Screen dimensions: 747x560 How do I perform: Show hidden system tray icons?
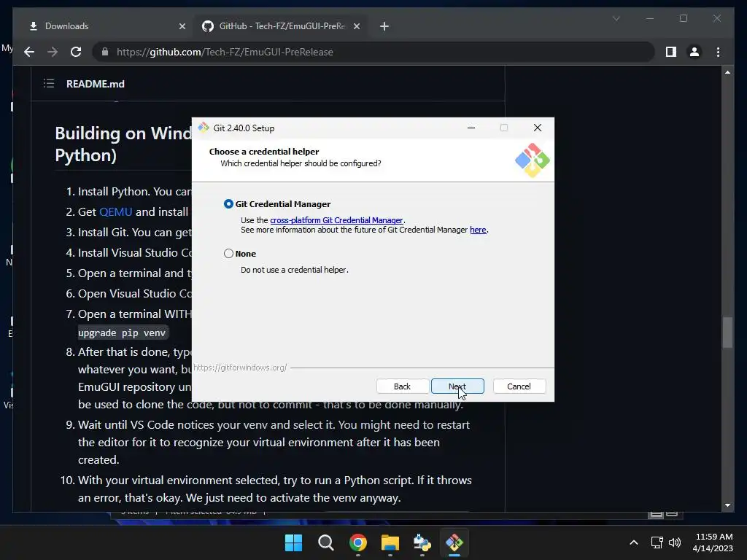point(634,542)
